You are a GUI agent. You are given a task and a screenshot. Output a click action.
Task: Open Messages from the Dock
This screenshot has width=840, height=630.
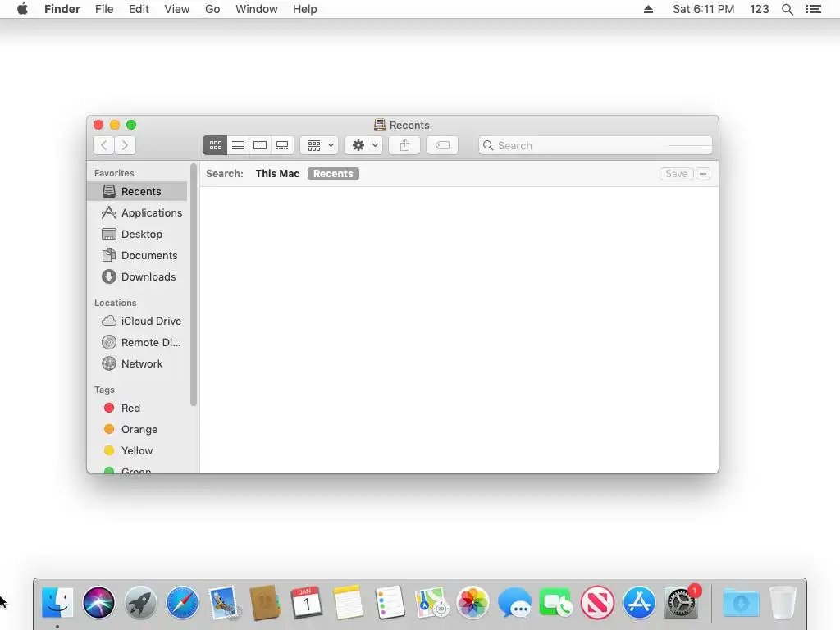click(514, 603)
